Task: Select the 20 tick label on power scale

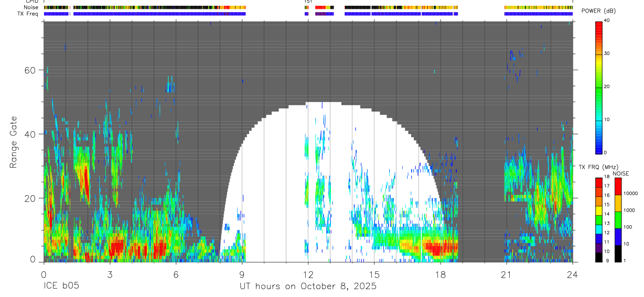Action: pyautogui.click(x=607, y=87)
